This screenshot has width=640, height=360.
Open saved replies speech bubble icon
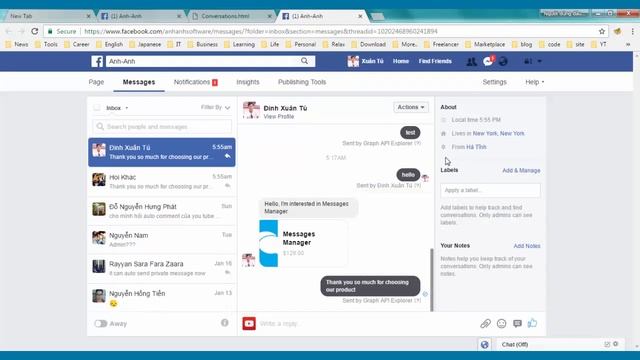(518, 324)
